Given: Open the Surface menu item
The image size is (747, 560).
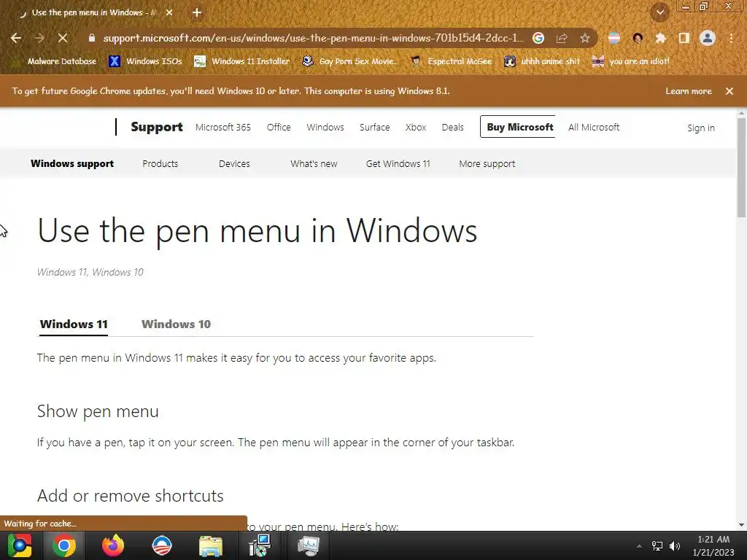Looking at the screenshot, I should 374,127.
